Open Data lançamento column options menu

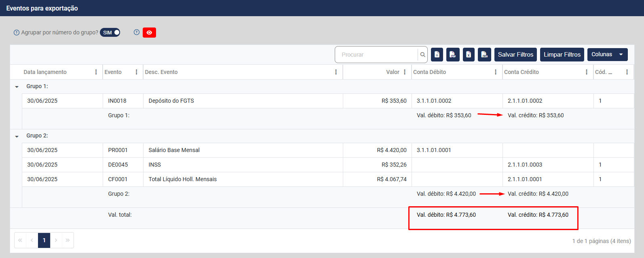click(x=96, y=72)
